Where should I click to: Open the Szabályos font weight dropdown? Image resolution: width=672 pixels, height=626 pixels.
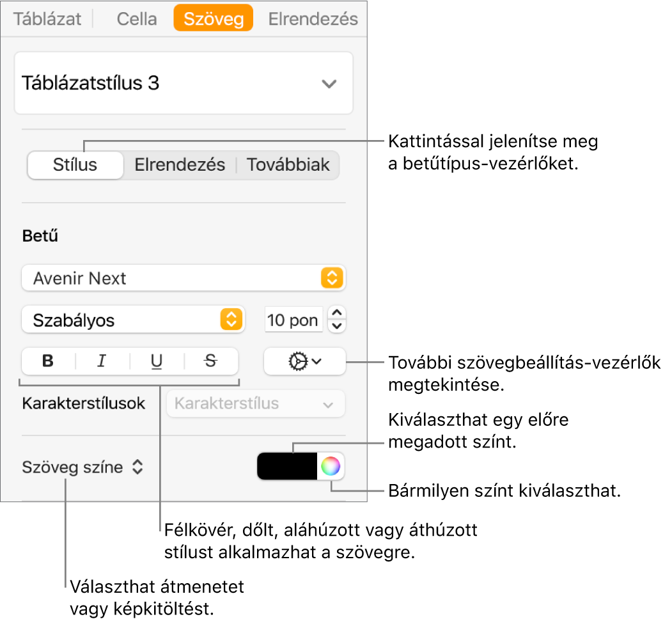click(133, 320)
